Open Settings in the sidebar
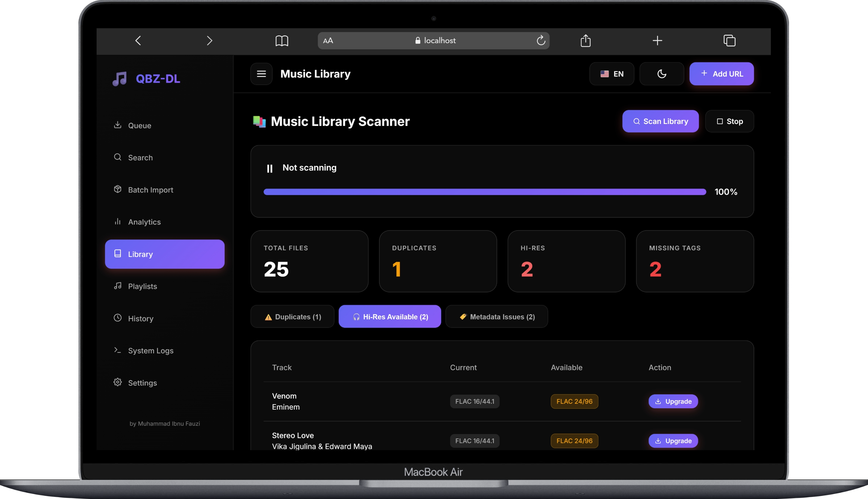Image resolution: width=868 pixels, height=499 pixels. (165, 383)
